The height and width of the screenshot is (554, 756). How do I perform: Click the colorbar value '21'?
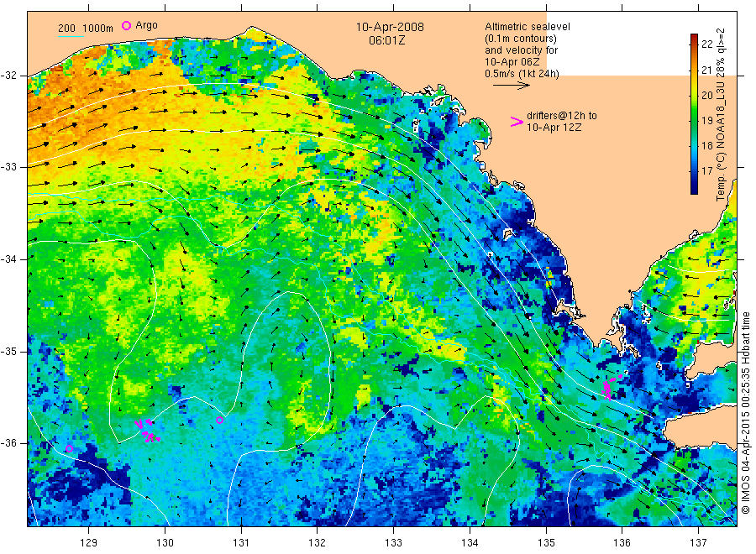[x=706, y=71]
